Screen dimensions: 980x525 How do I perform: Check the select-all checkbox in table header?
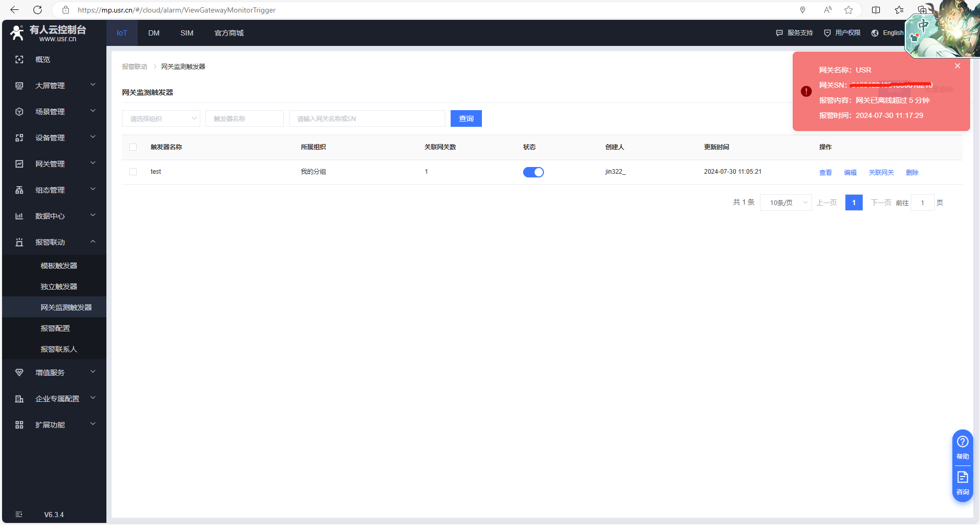pyautogui.click(x=133, y=147)
